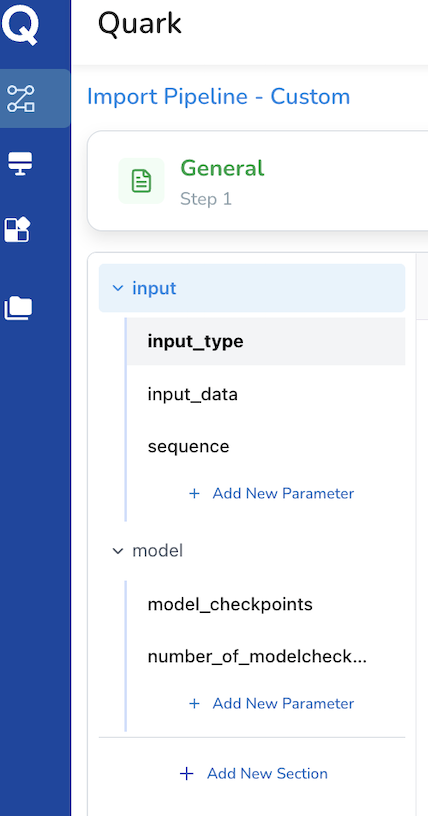Image resolution: width=428 pixels, height=816 pixels.
Task: Collapse the model section chevron
Action: tap(118, 551)
